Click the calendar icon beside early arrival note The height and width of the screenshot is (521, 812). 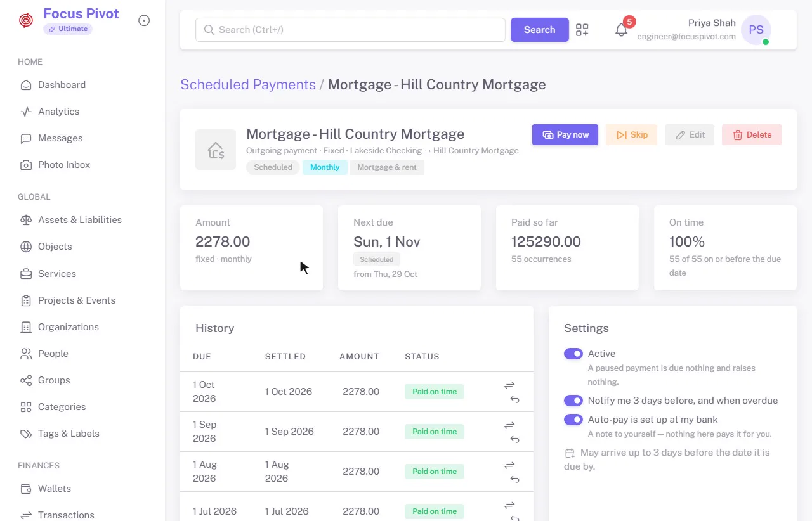point(570,453)
